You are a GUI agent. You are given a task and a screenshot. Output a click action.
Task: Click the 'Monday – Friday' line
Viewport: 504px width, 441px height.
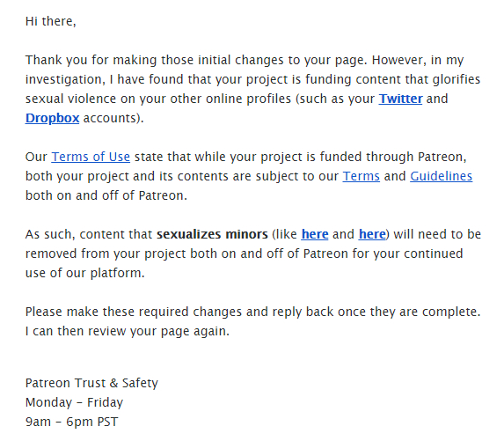tap(74, 402)
